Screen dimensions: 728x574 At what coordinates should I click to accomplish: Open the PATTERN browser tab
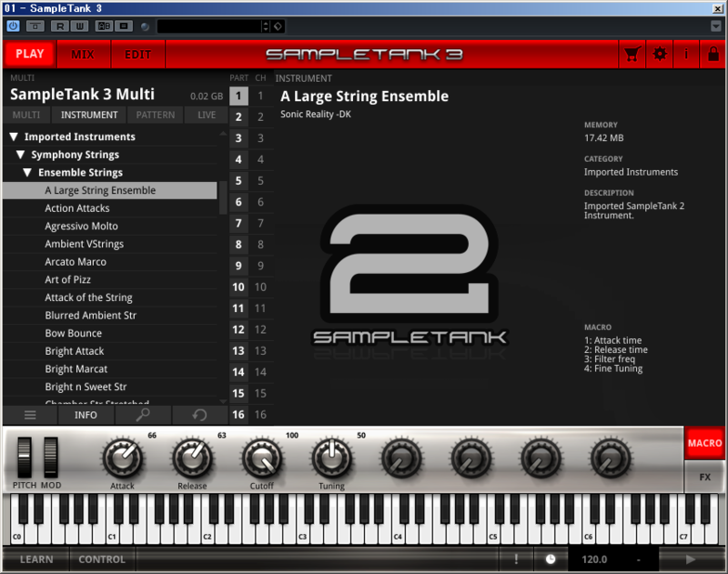pyautogui.click(x=156, y=115)
